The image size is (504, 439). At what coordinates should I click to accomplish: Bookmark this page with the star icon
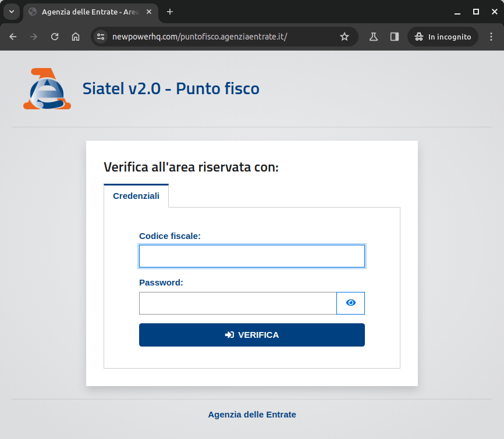[x=345, y=37]
